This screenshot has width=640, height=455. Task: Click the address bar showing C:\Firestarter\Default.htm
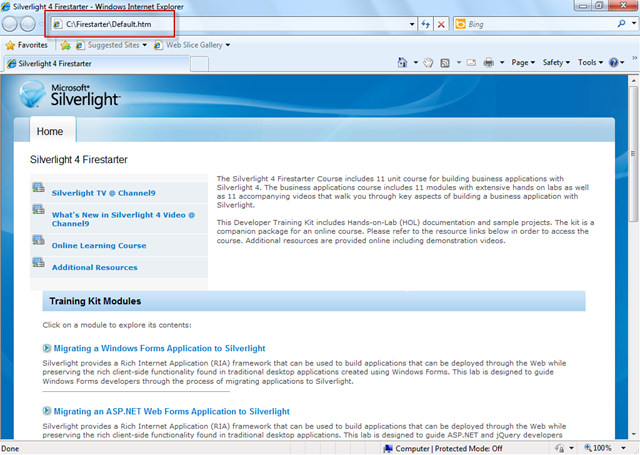point(233,24)
